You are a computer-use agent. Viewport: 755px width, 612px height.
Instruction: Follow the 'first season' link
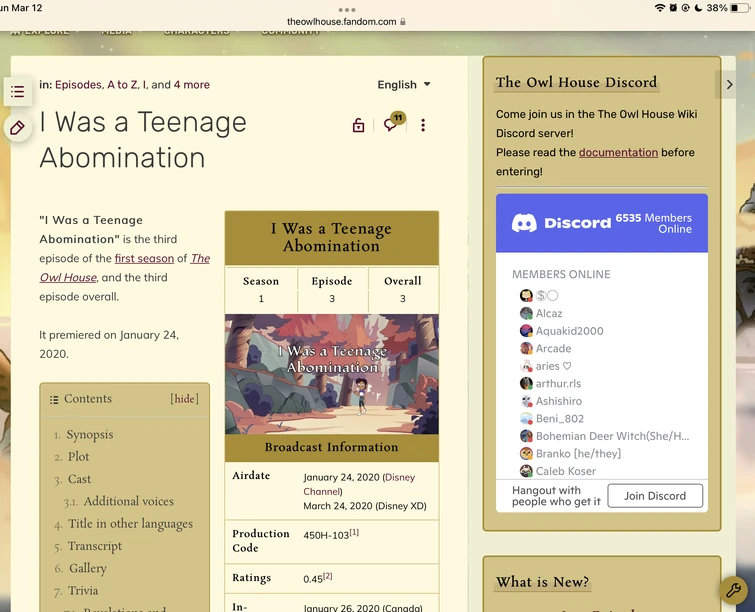coord(144,259)
